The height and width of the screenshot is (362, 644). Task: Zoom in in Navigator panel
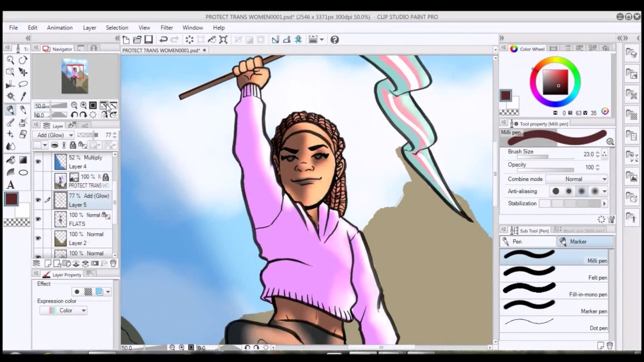84,105
